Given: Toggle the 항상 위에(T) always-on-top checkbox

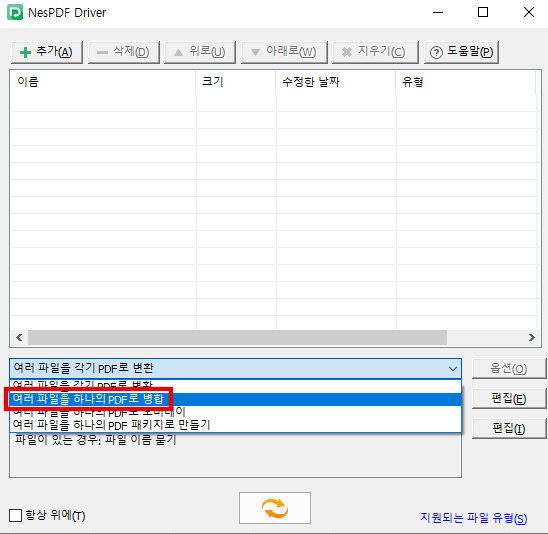Looking at the screenshot, I should click(15, 515).
